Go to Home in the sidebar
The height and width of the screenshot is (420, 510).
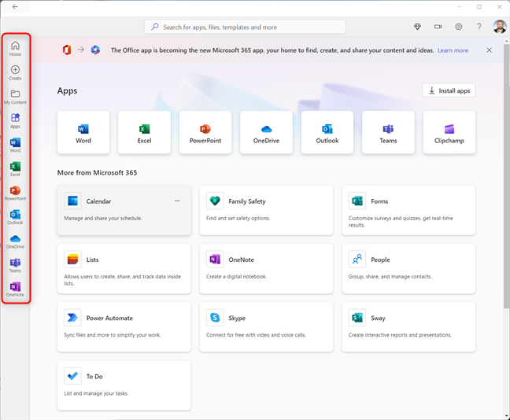(15, 49)
